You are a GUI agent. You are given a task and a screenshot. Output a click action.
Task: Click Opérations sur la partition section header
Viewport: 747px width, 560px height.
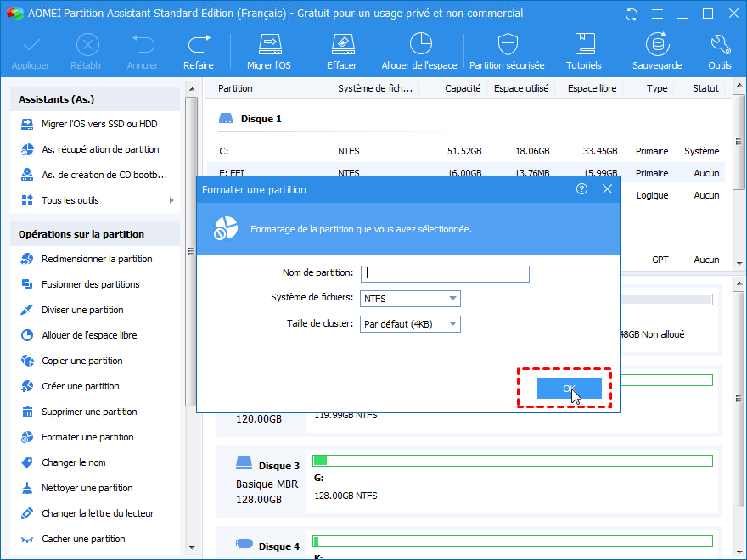[x=95, y=234]
